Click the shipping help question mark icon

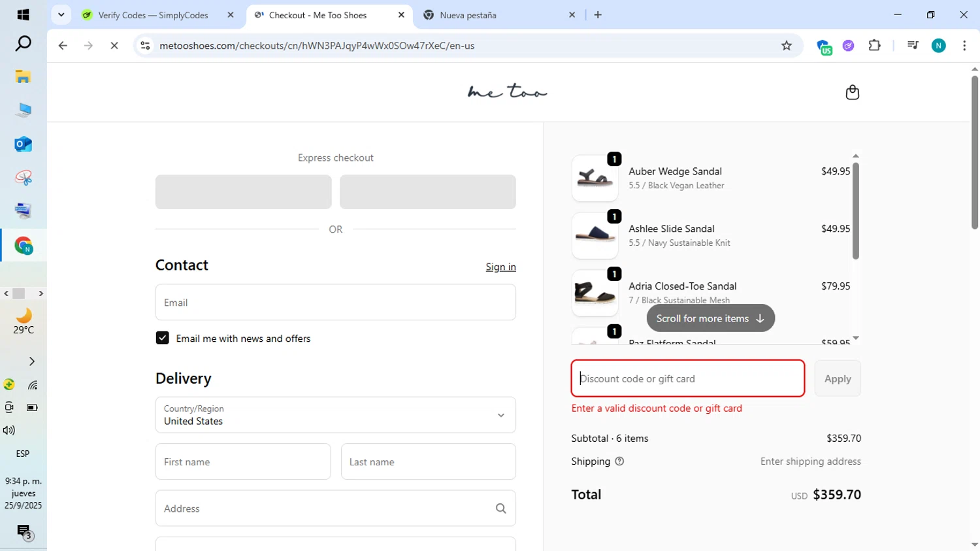pos(619,461)
